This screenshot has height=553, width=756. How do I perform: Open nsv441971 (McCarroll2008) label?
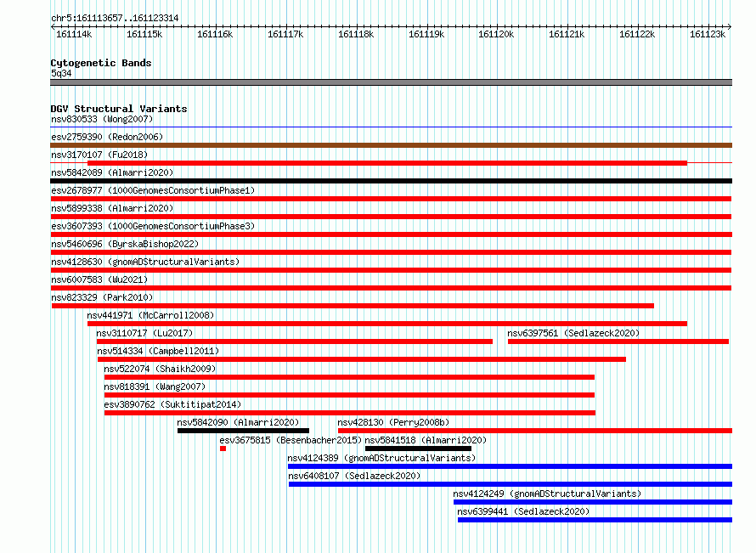(150, 315)
